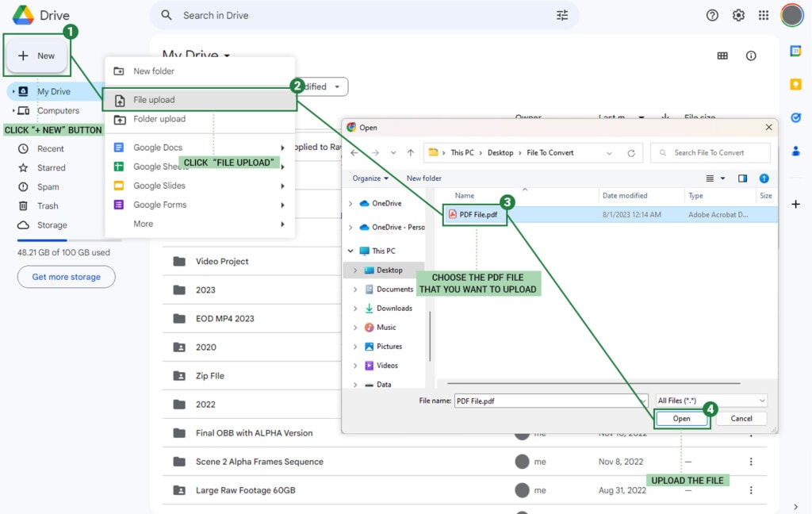Close the Open file dialog
The height and width of the screenshot is (514, 812).
(x=769, y=128)
